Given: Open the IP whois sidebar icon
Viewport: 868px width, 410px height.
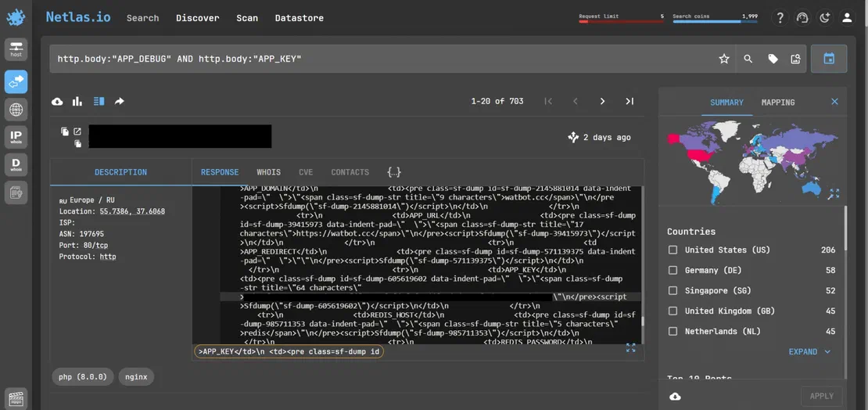Looking at the screenshot, I should (x=16, y=137).
